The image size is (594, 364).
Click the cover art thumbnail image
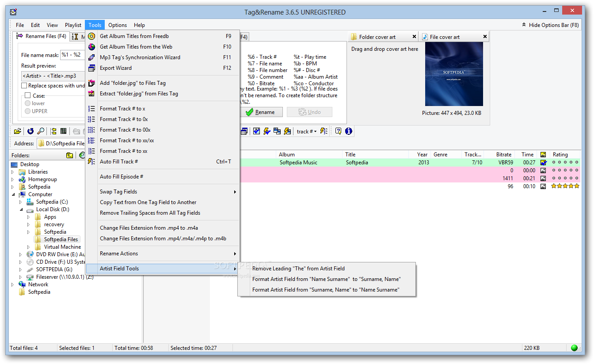coord(454,74)
